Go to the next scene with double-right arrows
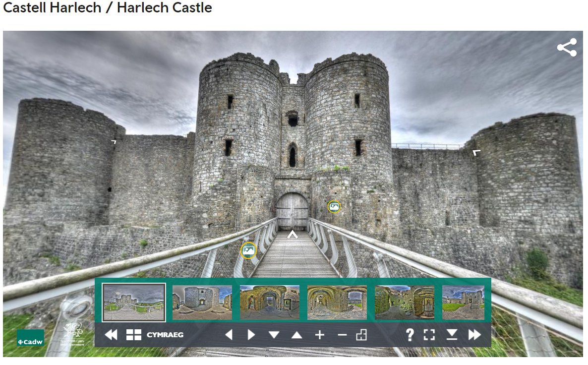Viewport: 588px width, 365px height. click(x=475, y=335)
